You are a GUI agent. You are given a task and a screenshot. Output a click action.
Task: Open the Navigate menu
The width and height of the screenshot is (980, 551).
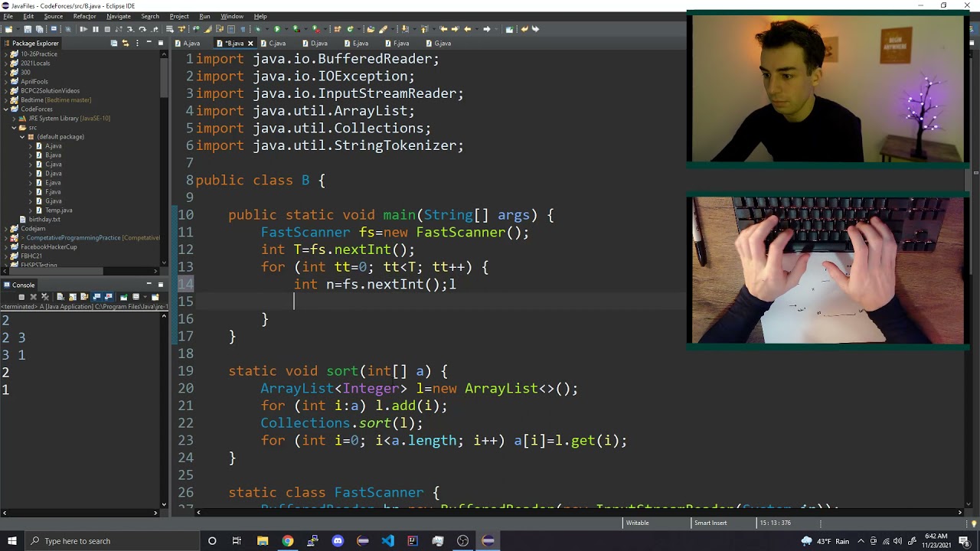tap(118, 16)
